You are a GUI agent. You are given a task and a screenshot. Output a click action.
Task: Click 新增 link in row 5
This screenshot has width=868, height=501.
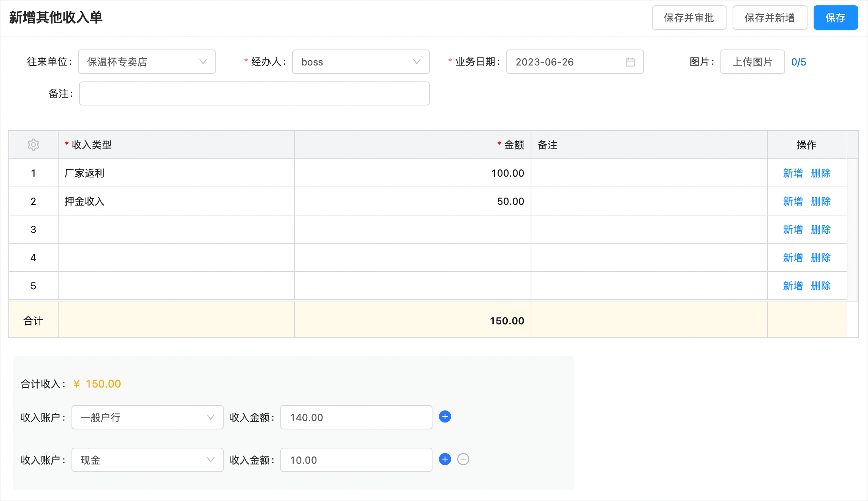[x=793, y=286]
